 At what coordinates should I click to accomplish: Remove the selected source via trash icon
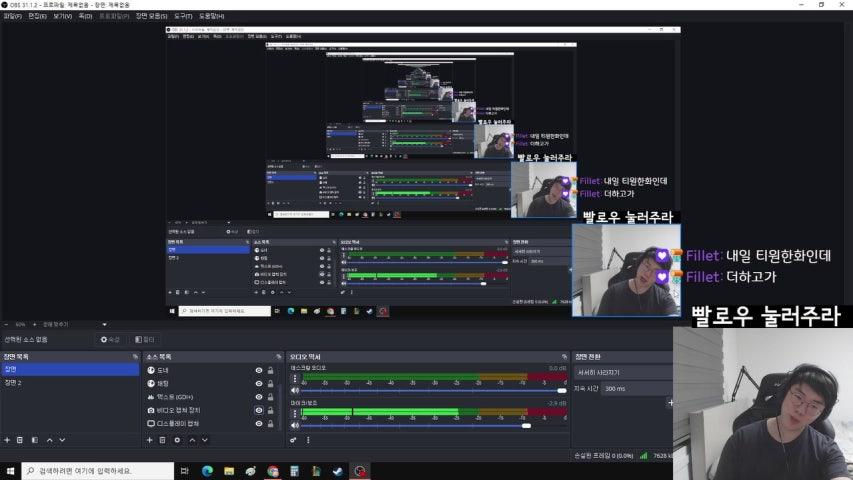point(162,440)
